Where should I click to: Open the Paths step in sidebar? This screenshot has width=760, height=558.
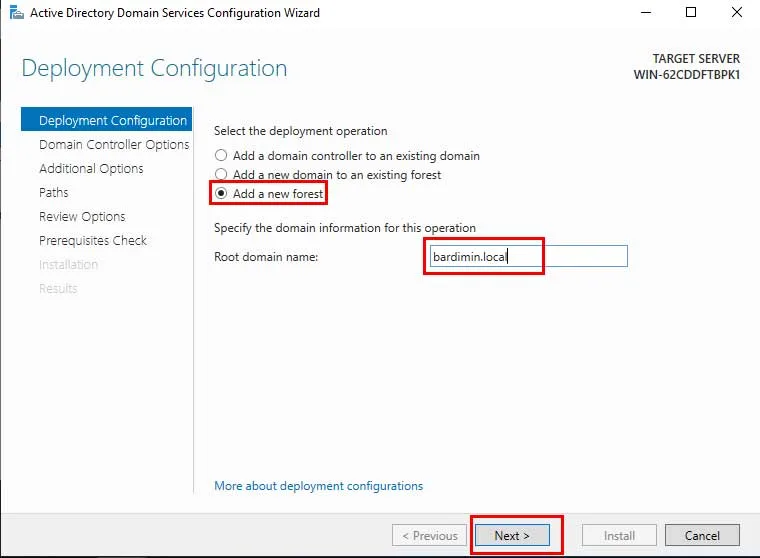pyautogui.click(x=53, y=192)
